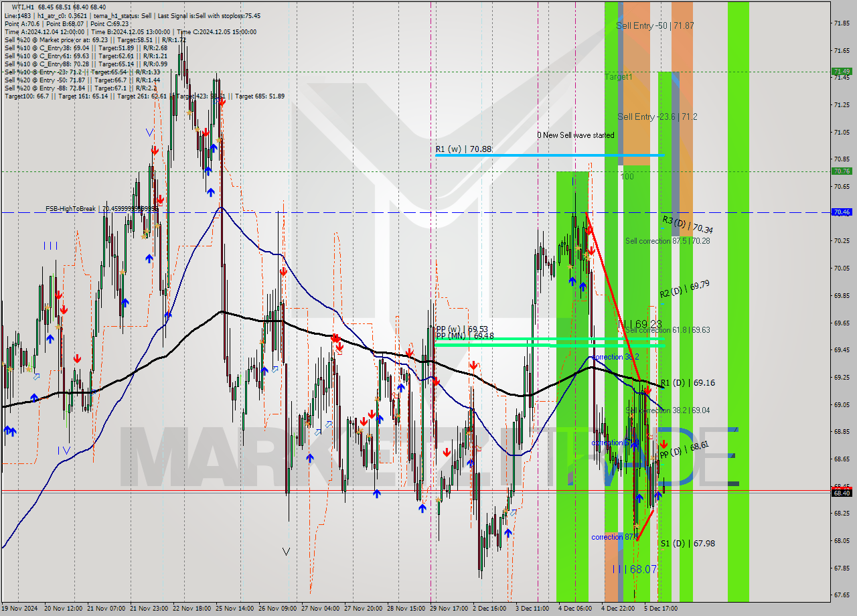Click the '0 New Sell wave started' annotation
The image size is (857, 616).
pos(576,135)
